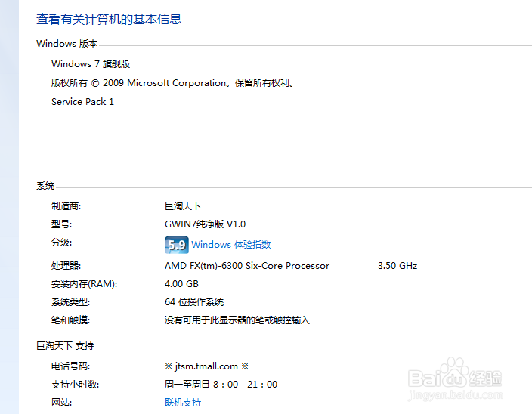Click the Service Pack 1 text
This screenshot has height=414, width=532.
point(82,102)
